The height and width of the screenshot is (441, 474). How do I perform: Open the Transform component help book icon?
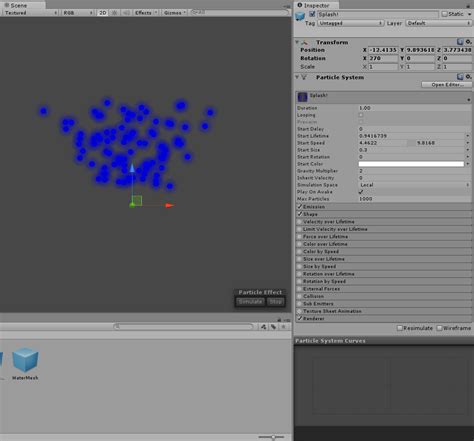click(460, 42)
